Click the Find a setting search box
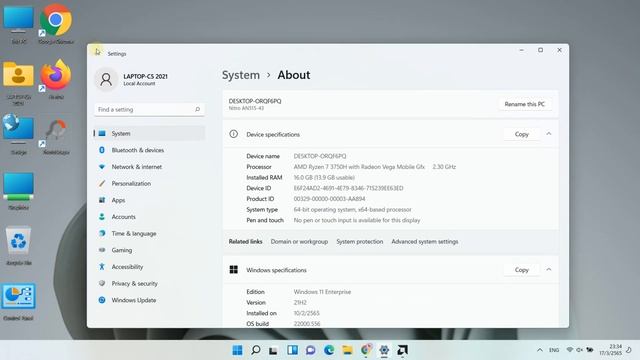 click(149, 109)
